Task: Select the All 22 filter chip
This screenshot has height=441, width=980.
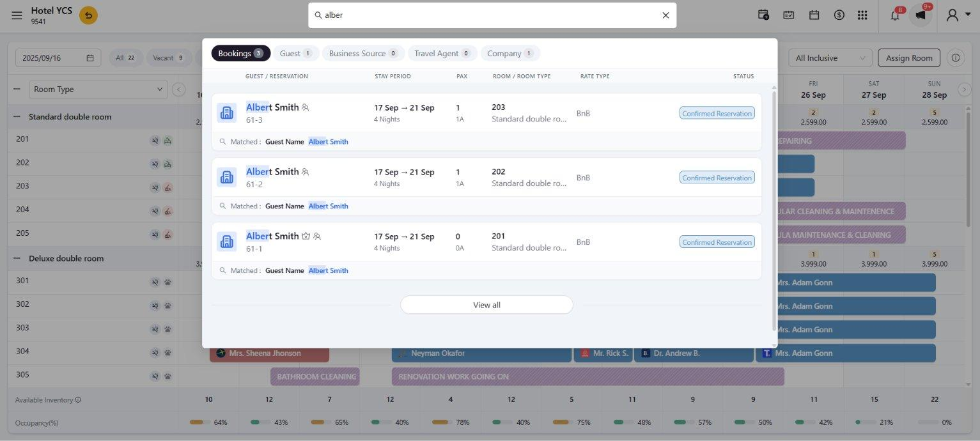Action: (x=125, y=58)
